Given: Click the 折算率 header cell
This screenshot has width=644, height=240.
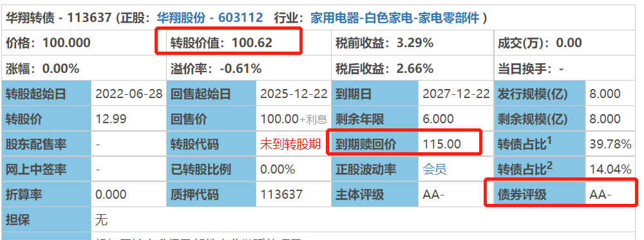Looking at the screenshot, I should 46,194.
